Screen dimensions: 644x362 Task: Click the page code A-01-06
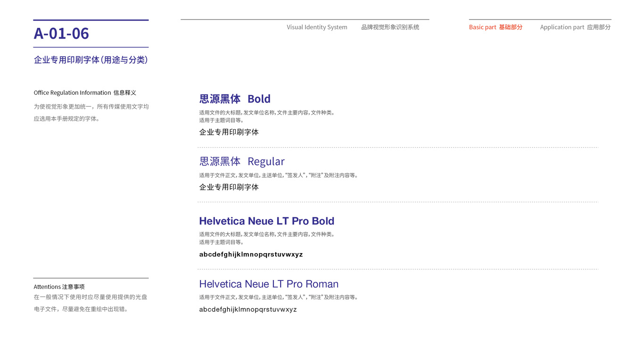pos(61,33)
